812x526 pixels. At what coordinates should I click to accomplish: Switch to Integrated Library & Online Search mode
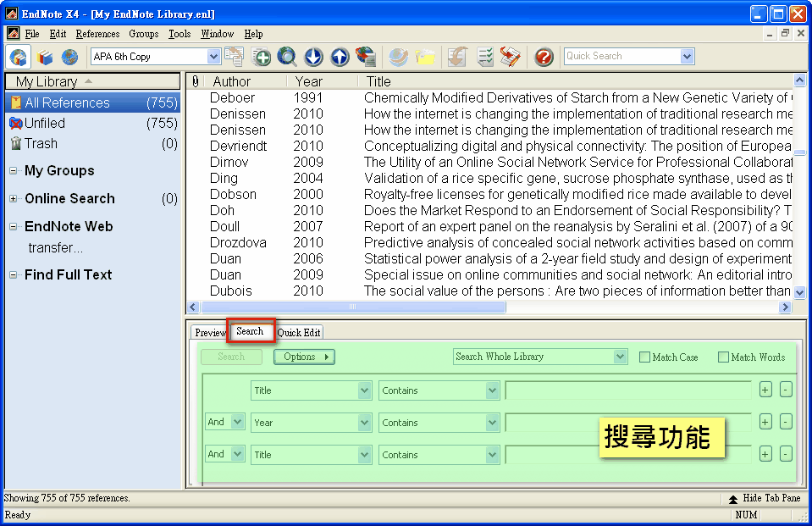point(19,57)
